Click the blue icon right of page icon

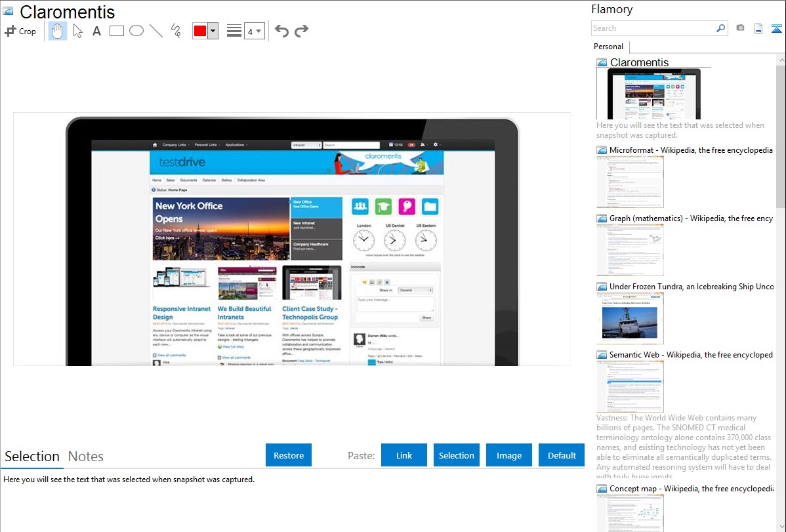point(776,28)
